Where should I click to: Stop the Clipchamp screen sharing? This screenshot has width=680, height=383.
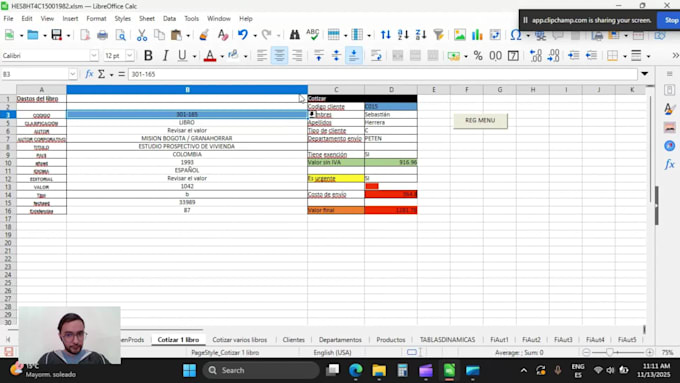coord(671,20)
